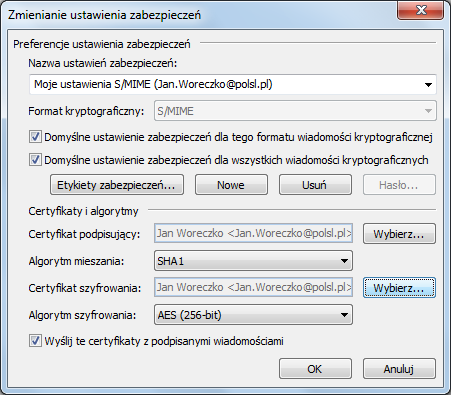Click the dropdown arrow of settings name
This screenshot has height=395, width=451.
point(428,85)
